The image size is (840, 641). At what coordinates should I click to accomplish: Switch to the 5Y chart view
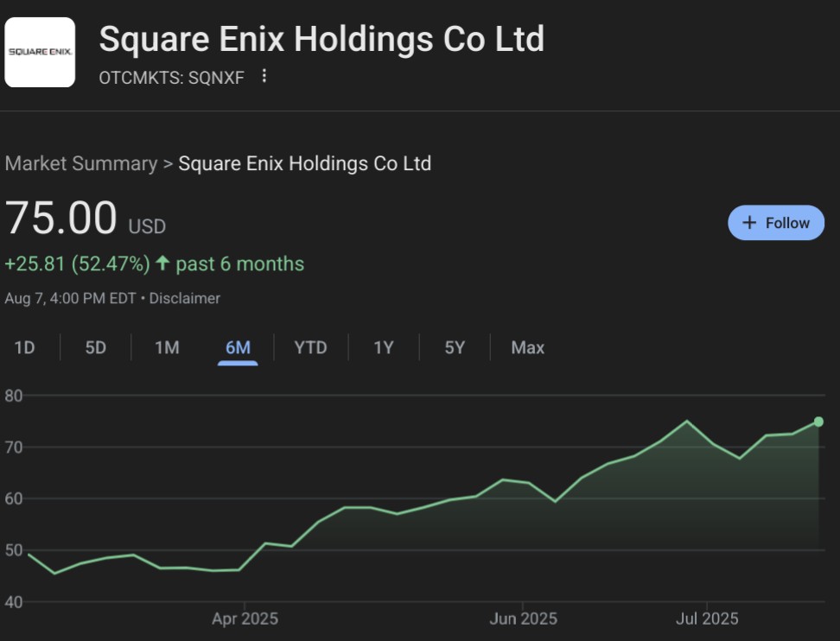(455, 347)
